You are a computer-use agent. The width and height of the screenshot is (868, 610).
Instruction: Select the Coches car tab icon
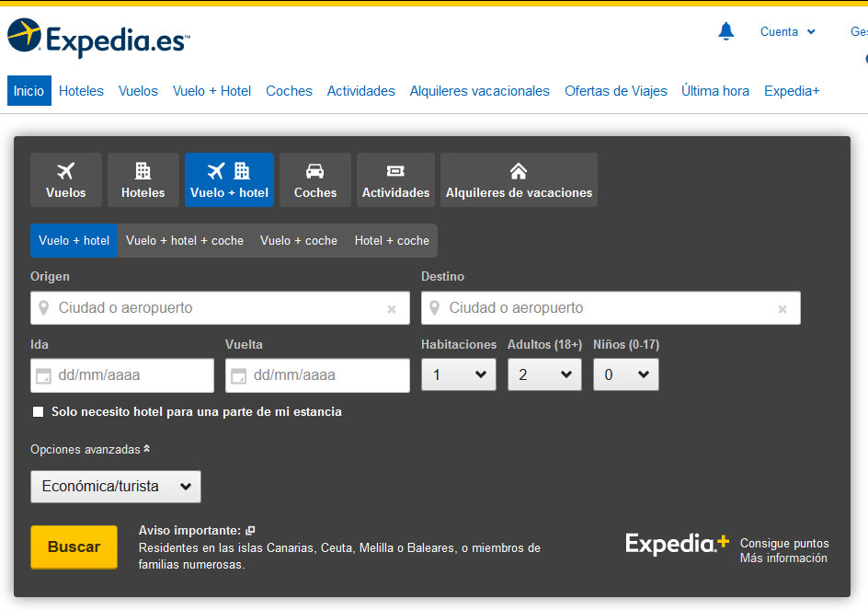point(314,171)
